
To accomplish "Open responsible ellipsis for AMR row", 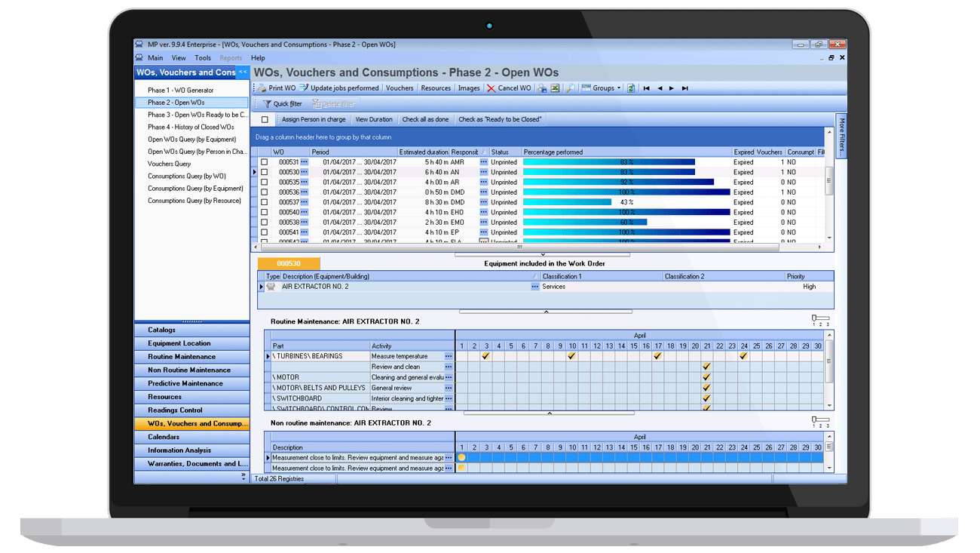I will coord(483,162).
